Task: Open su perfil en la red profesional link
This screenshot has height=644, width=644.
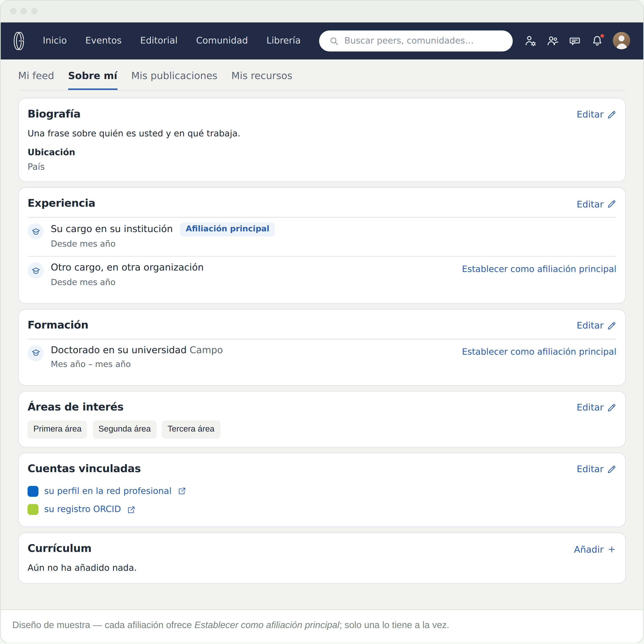Action: point(108,491)
